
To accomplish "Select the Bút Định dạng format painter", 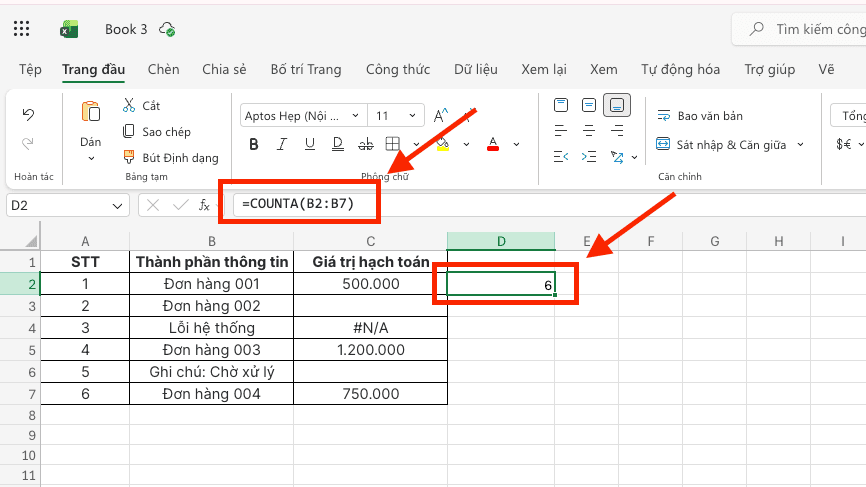I will [170, 157].
